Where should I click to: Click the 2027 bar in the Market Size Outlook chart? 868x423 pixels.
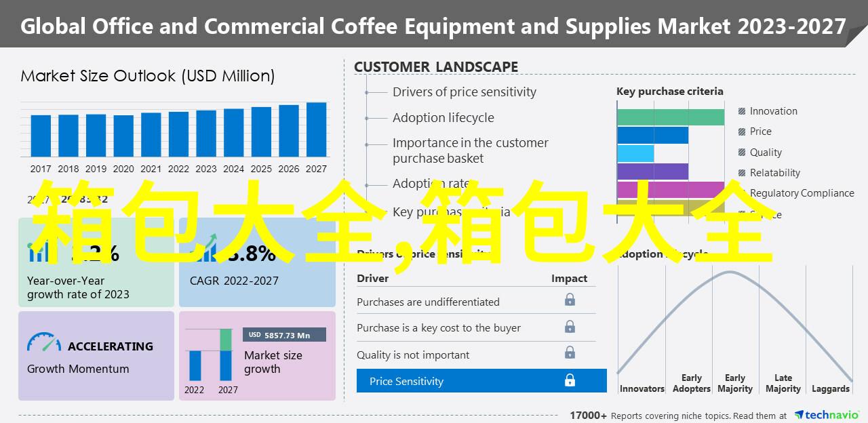[x=316, y=130]
